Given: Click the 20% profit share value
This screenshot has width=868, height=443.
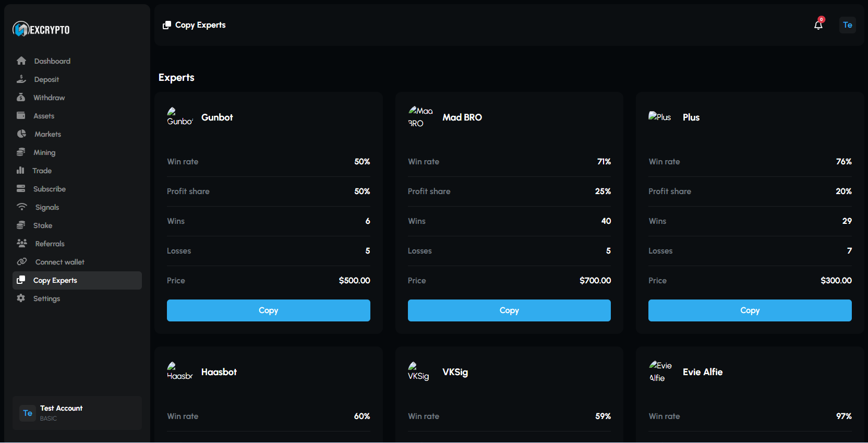Looking at the screenshot, I should 844,191.
